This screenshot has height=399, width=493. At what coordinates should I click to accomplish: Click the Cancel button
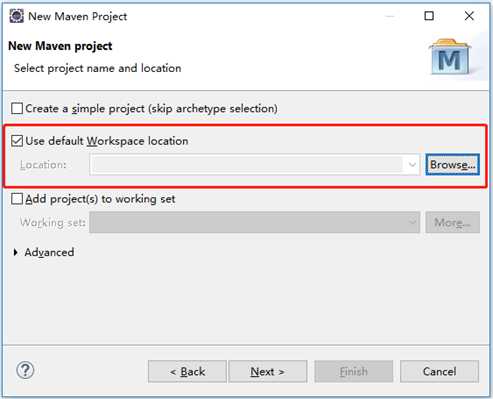click(x=439, y=371)
